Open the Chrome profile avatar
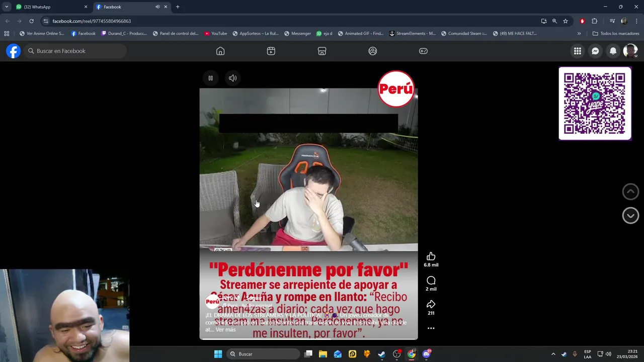The image size is (644, 362). pyautogui.click(x=624, y=21)
